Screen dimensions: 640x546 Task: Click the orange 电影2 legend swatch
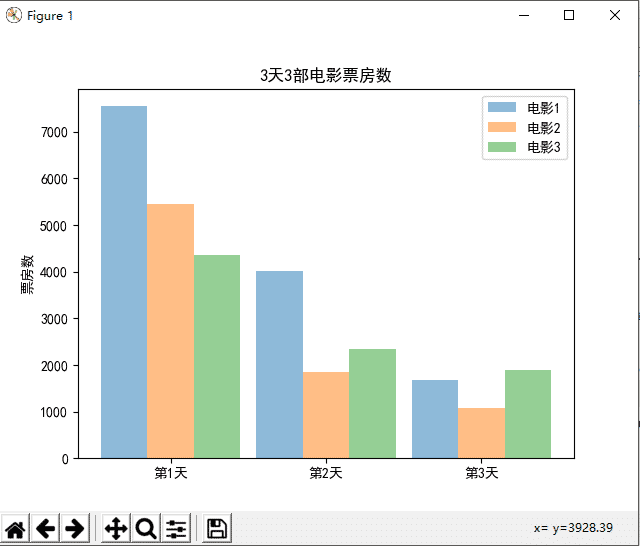click(x=502, y=127)
